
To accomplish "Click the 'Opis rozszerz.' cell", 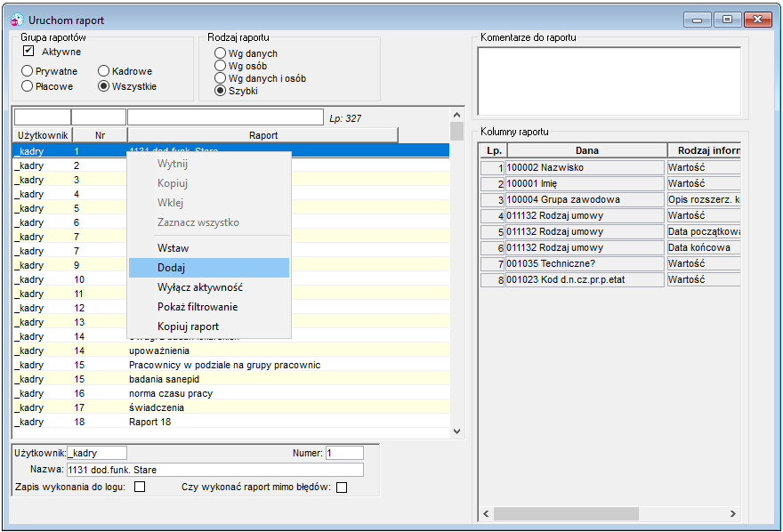I will [704, 199].
